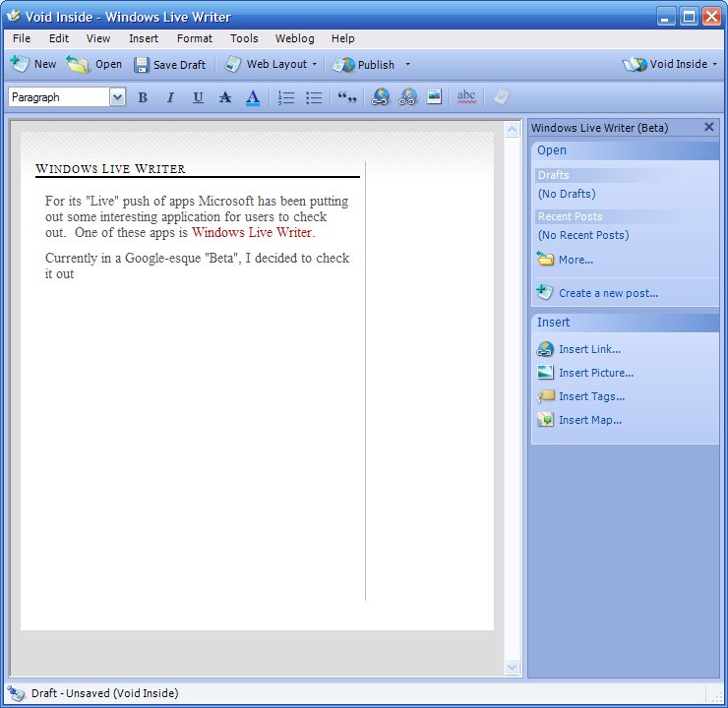Toggle bold formatting

[143, 97]
